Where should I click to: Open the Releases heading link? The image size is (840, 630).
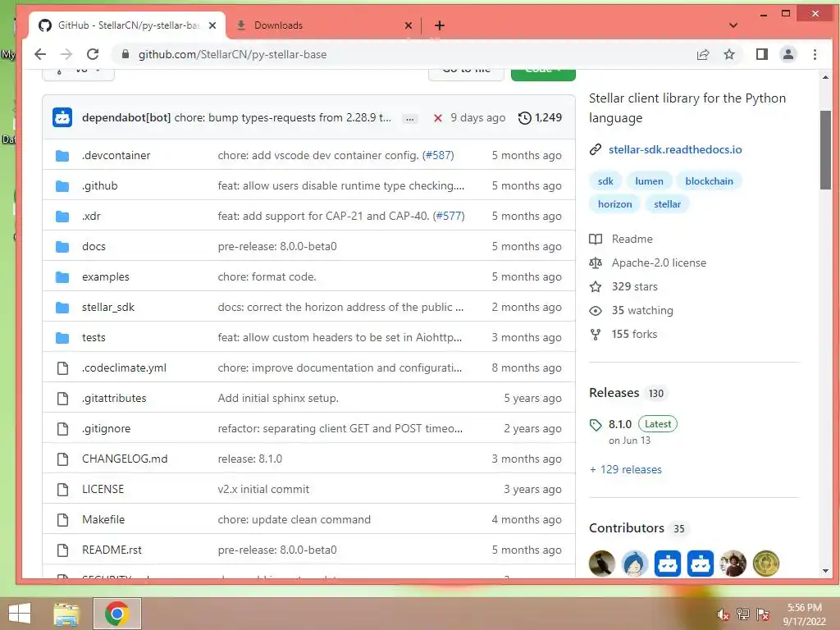(614, 393)
